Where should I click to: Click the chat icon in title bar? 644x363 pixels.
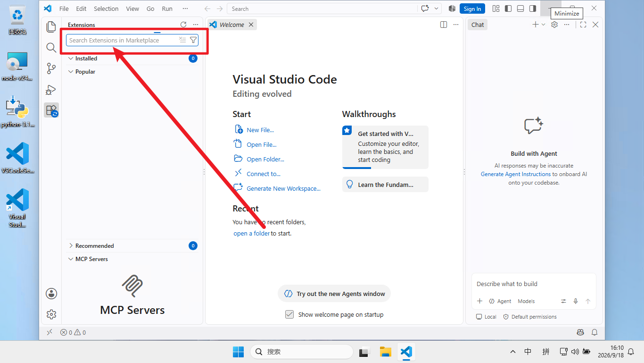tap(425, 8)
